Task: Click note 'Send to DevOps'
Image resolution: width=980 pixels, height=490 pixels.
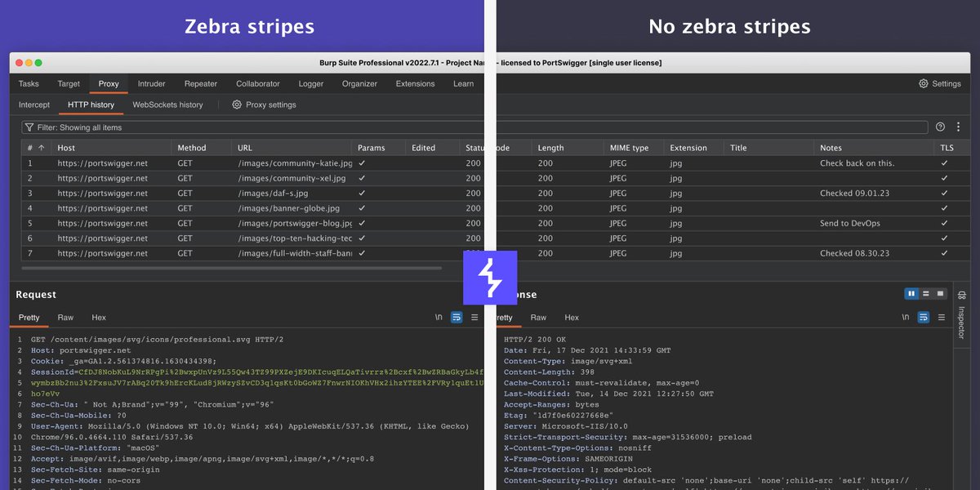Action: [x=850, y=223]
